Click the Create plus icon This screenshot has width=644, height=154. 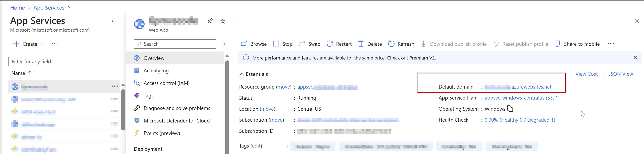click(16, 44)
